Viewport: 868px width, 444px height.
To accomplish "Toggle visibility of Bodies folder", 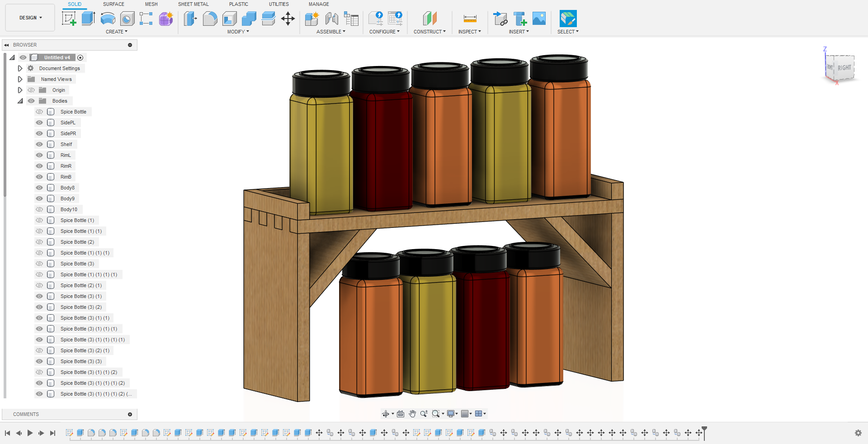I will coord(31,101).
